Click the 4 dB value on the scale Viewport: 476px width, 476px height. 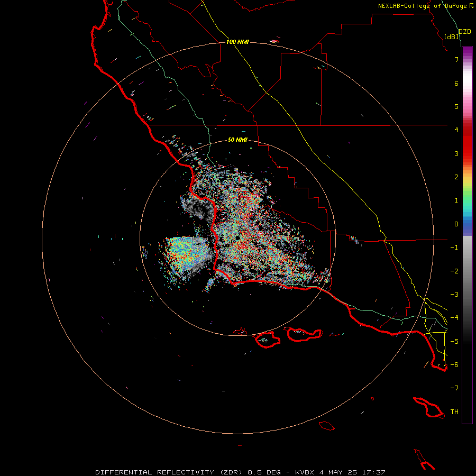click(x=456, y=130)
